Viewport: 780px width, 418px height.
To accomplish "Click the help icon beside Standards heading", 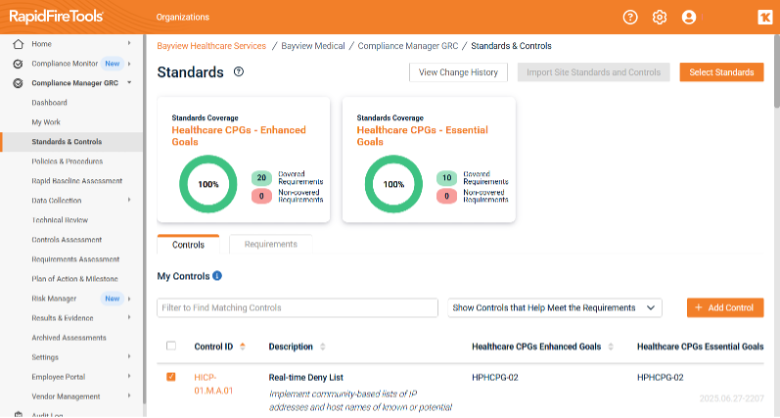I will pos(239,72).
